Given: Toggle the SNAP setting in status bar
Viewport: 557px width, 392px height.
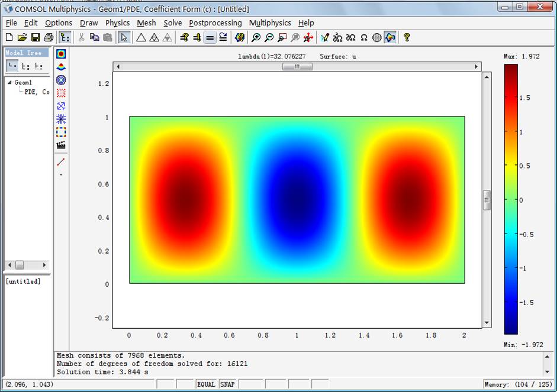Looking at the screenshot, I should click(227, 384).
